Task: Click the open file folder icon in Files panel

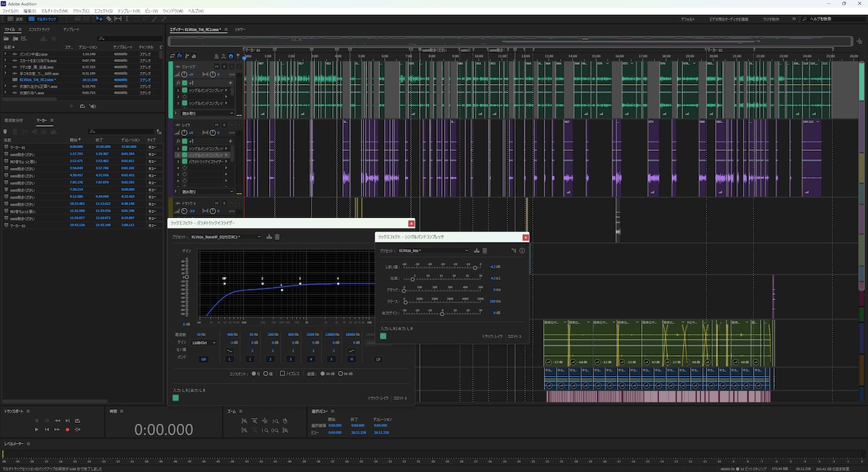Action: pos(6,38)
